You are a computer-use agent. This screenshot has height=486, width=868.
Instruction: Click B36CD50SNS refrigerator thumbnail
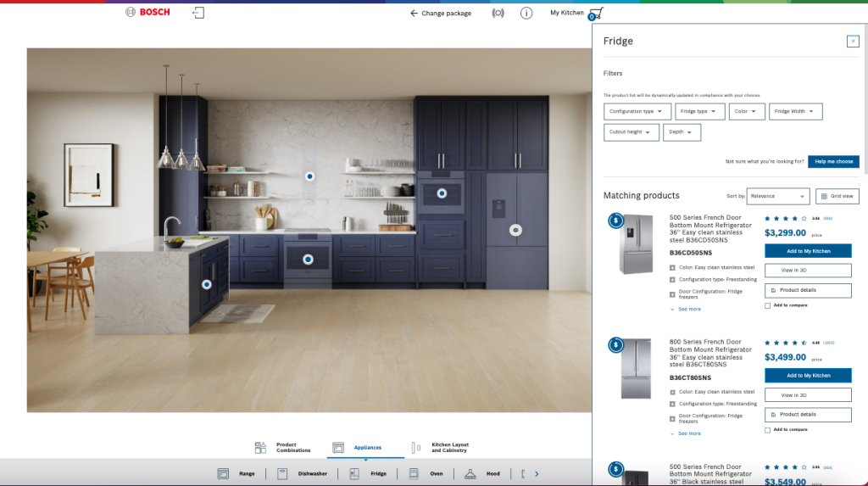coord(636,244)
